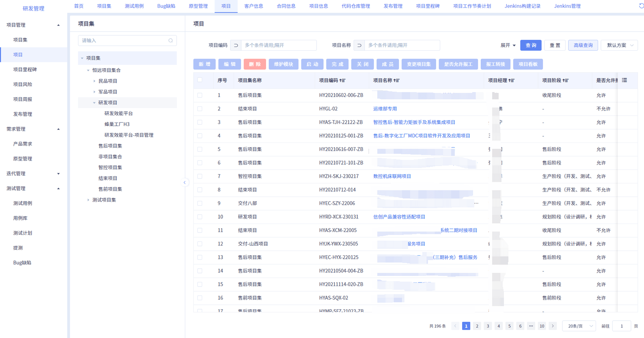Click the 项目名称 search input field

click(x=401, y=45)
